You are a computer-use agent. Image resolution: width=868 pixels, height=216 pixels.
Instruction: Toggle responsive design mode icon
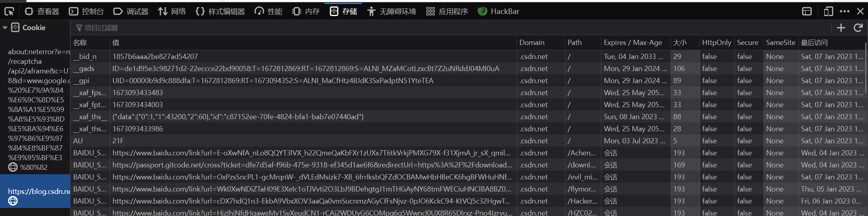(x=828, y=11)
